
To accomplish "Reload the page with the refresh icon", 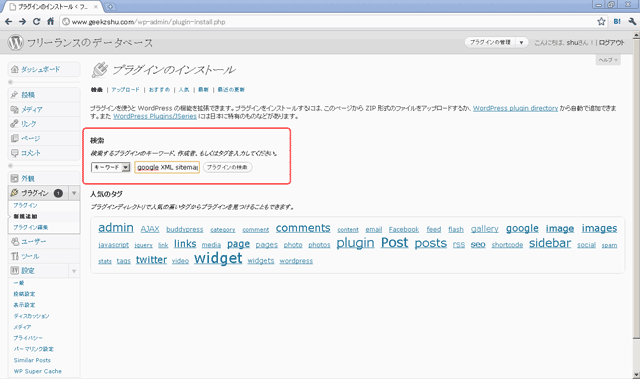I will (36, 22).
